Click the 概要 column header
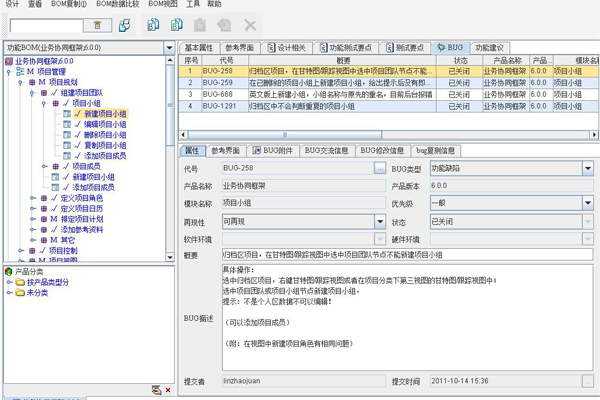 point(342,60)
